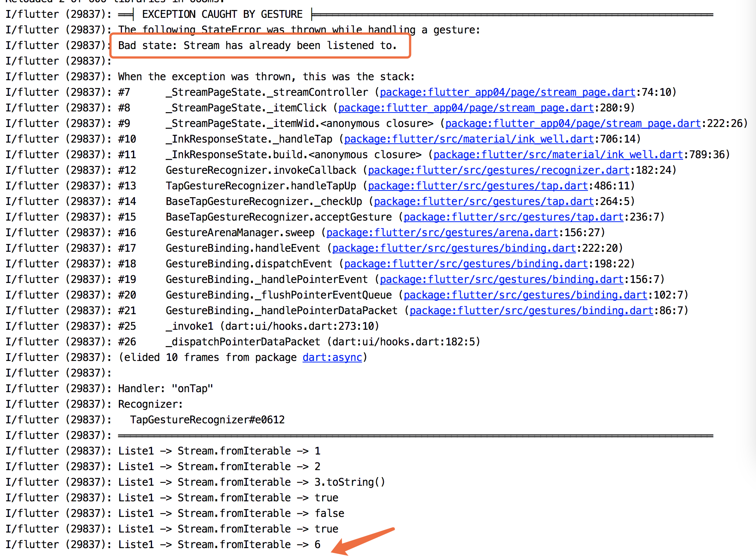Open stream_page.dart link at frame #9
The image size is (756, 560).
point(573,123)
